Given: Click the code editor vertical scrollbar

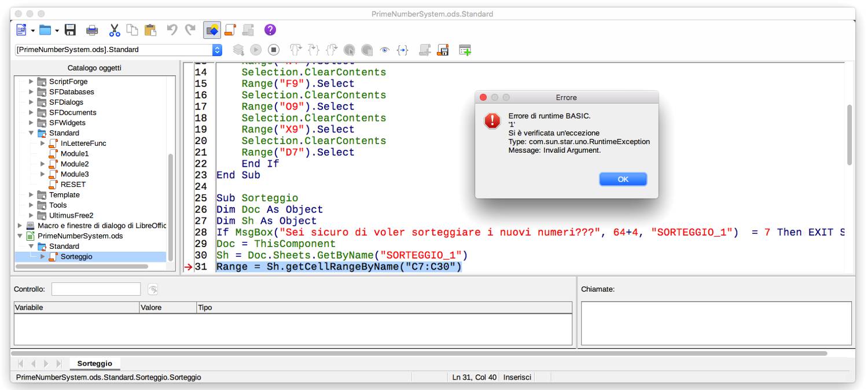Looking at the screenshot, I should (848, 136).
